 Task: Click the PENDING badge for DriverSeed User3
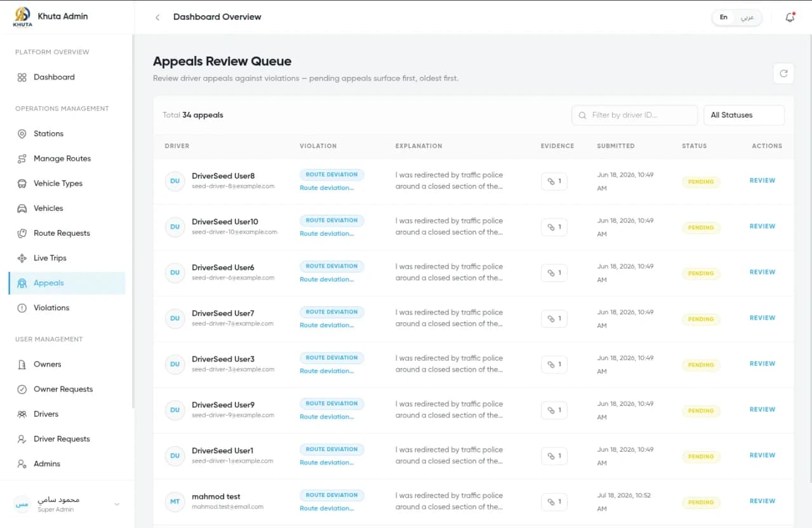(701, 365)
